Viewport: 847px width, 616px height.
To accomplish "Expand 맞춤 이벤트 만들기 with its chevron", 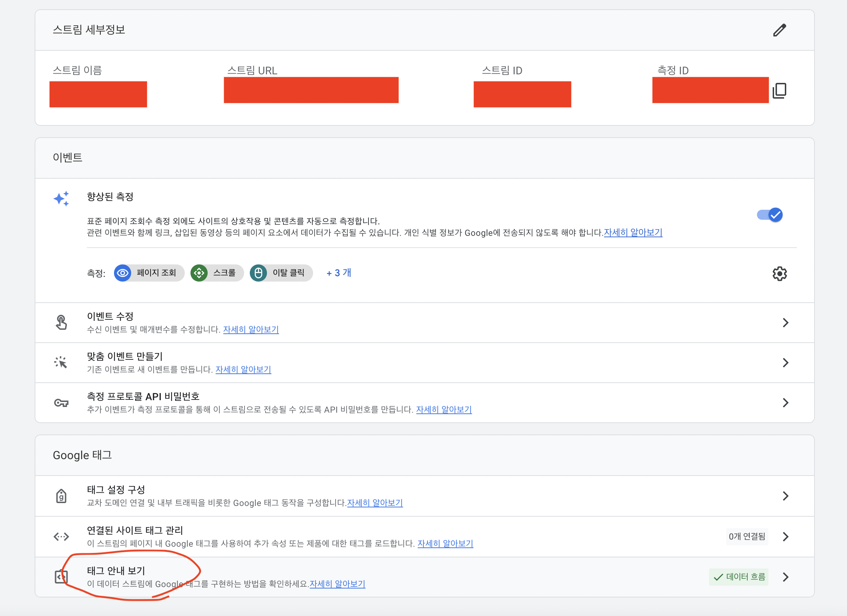I will [786, 363].
